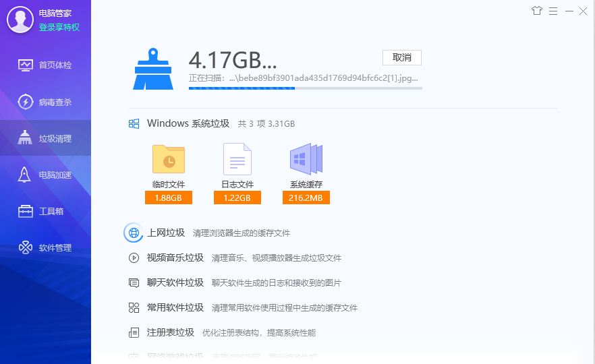This screenshot has width=595, height=364.
Task: Click the scanning progress bar
Action: [x=306, y=88]
